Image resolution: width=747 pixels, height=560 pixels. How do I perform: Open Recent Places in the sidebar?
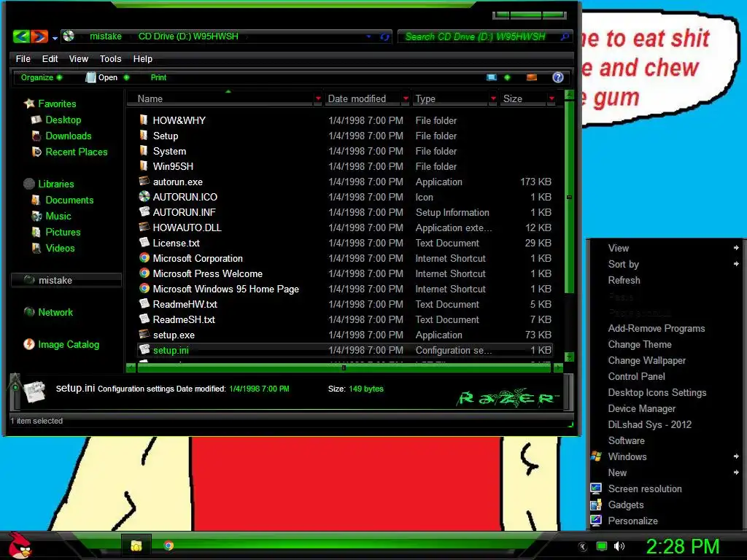(76, 152)
